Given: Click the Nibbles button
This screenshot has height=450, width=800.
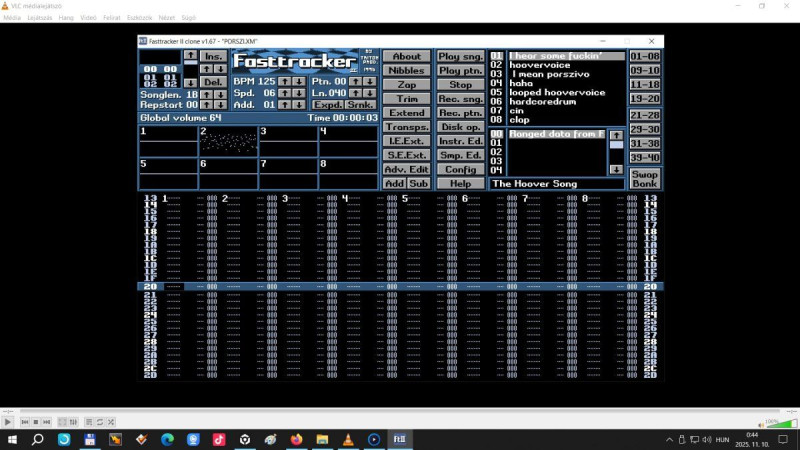Looking at the screenshot, I should (x=407, y=70).
